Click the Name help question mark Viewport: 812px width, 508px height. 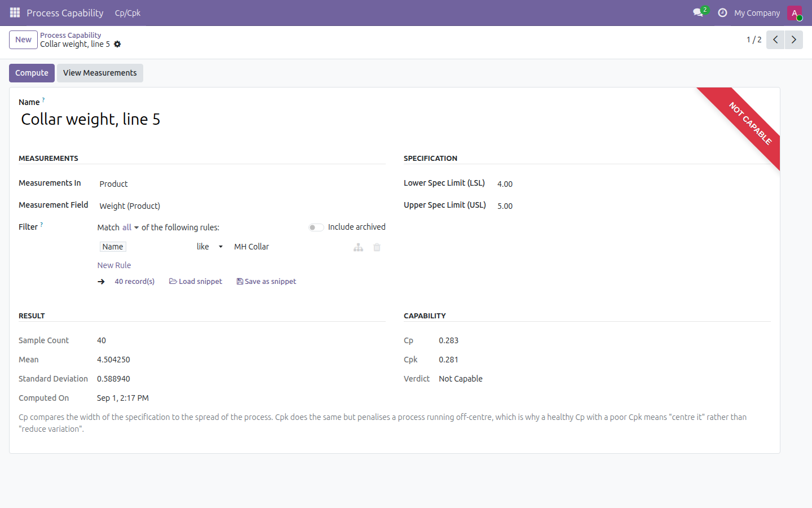pyautogui.click(x=43, y=100)
